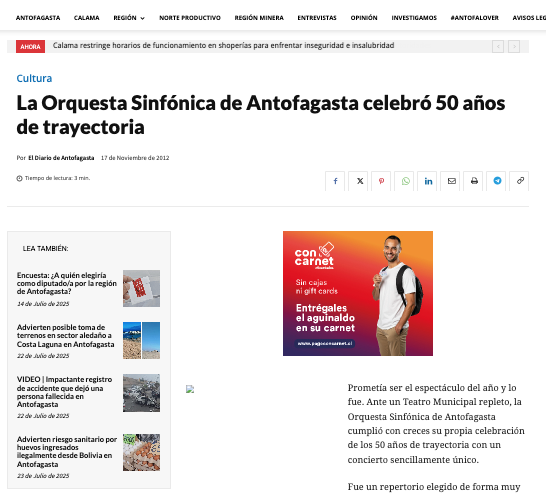Show next headline in Ahora ticker
The height and width of the screenshot is (498, 546).
[514, 46]
